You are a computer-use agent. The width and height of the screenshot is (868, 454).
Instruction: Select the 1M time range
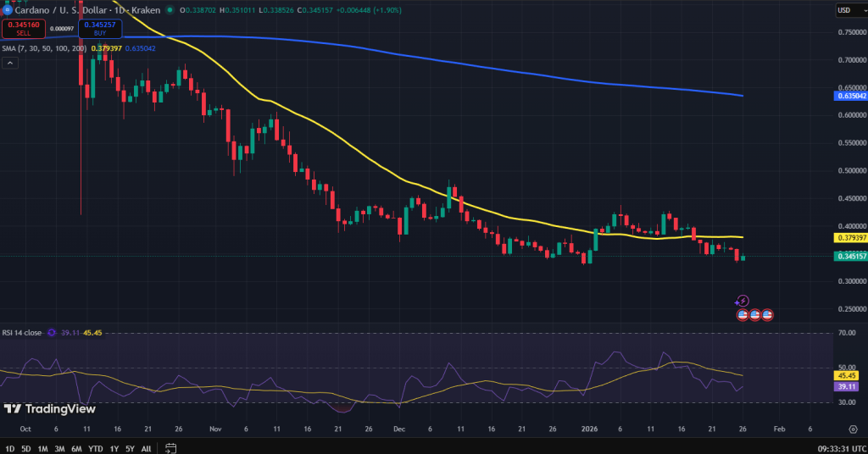(42, 448)
